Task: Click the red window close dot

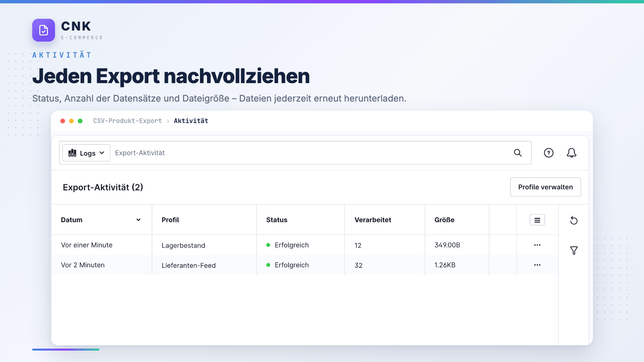Action: 63,121
